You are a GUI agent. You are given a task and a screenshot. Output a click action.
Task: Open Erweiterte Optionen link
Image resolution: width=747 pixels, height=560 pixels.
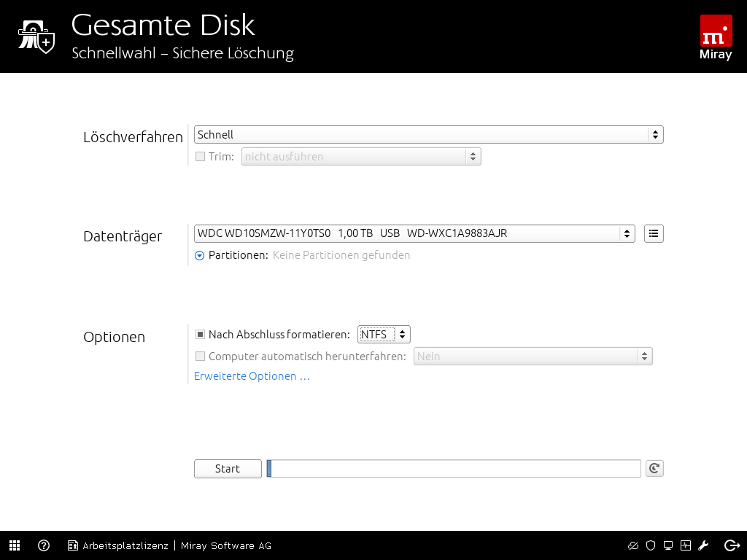(252, 376)
